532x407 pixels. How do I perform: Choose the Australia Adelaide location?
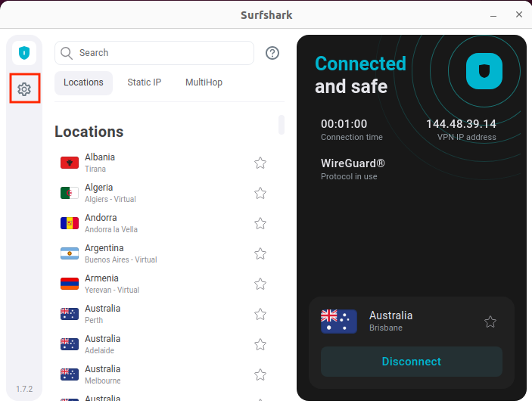102,344
